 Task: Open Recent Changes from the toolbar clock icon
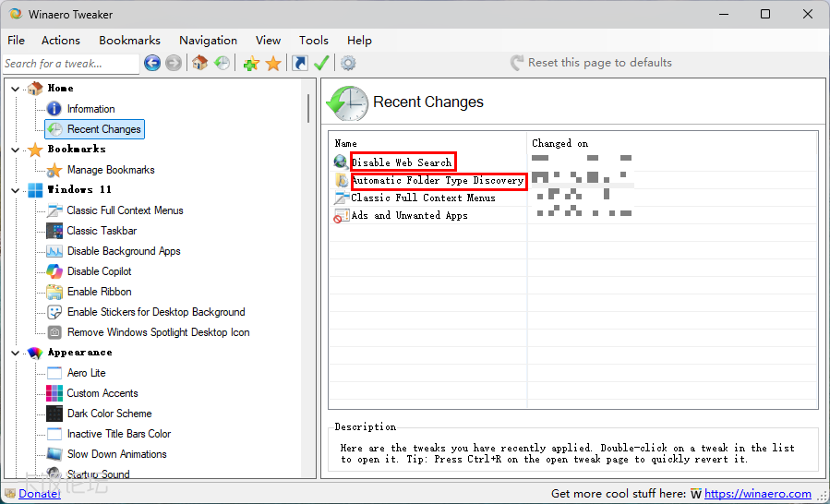(222, 63)
